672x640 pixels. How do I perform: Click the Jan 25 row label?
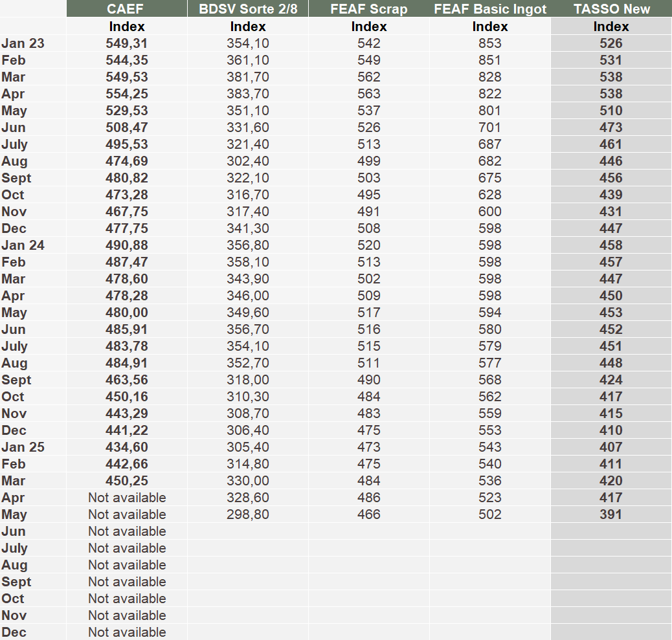coord(23,447)
